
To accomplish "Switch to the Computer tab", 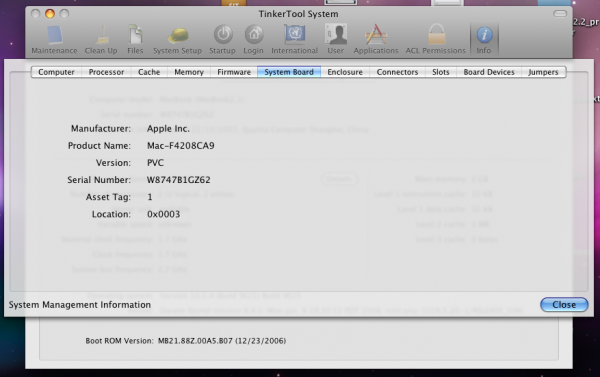I will tap(56, 72).
